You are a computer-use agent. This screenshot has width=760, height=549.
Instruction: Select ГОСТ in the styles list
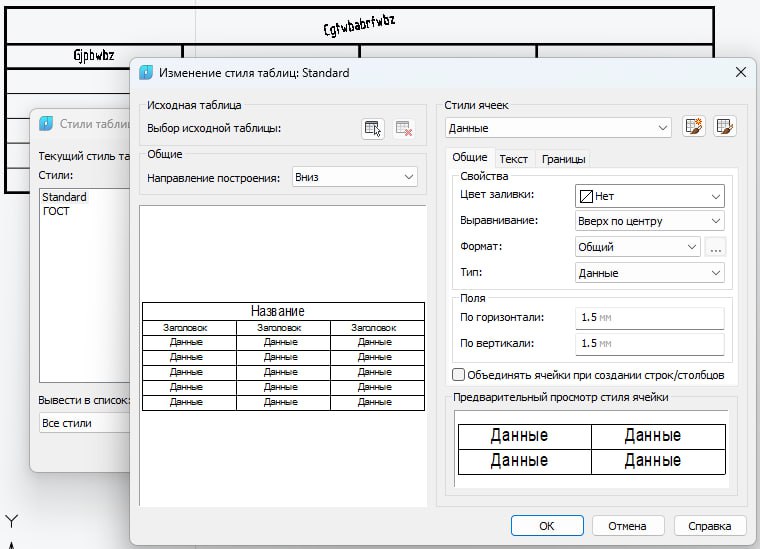tap(56, 211)
